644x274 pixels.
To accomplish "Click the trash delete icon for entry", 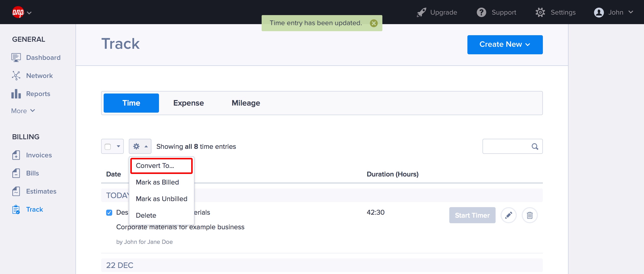I will point(530,215).
